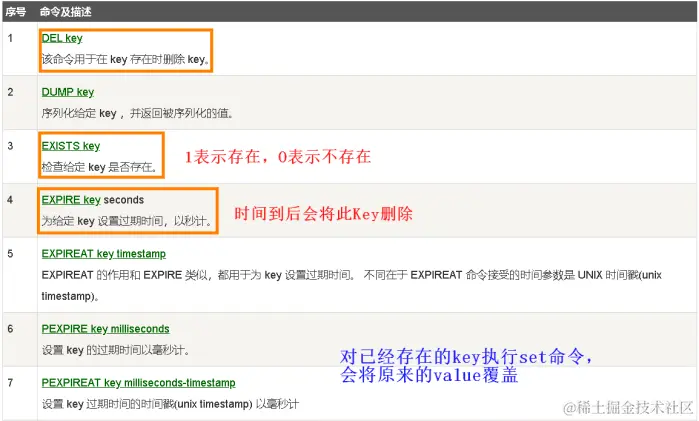
Task: Open the DUMP key command link
Action: pos(68,92)
